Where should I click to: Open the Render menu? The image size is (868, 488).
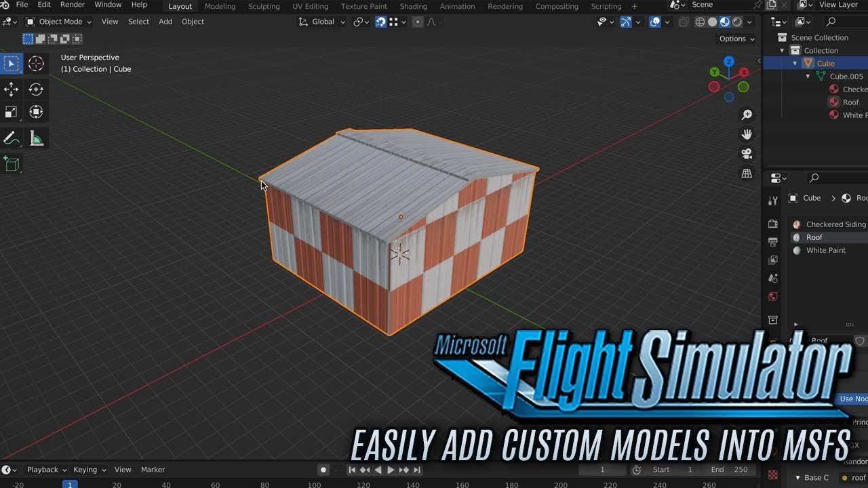73,5
